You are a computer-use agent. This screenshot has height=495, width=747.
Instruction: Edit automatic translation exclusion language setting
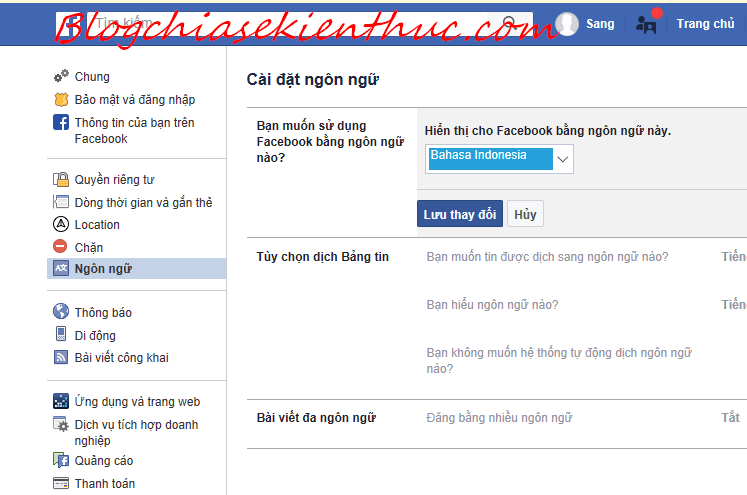(x=559, y=360)
